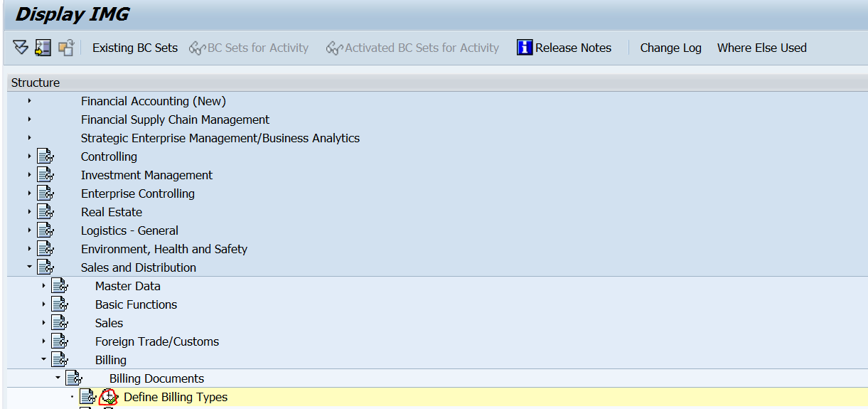Expand the Master Data node
The height and width of the screenshot is (409, 868).
pos(43,286)
